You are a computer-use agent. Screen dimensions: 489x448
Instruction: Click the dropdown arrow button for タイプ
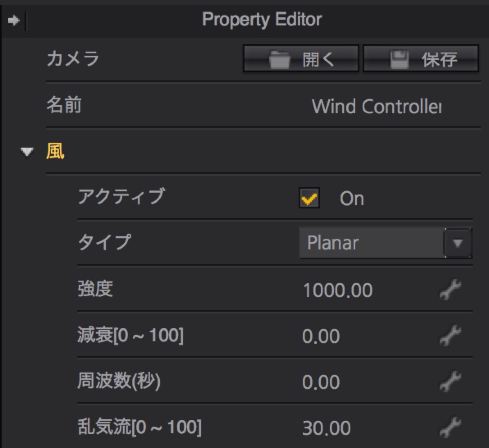coord(458,244)
